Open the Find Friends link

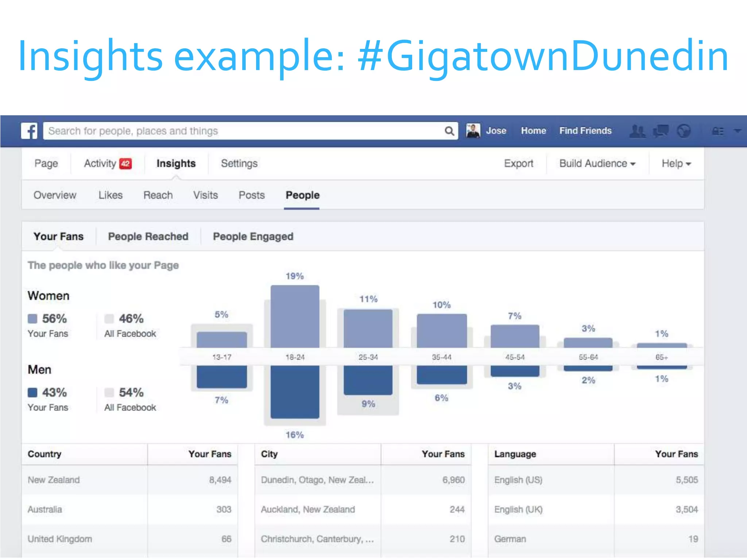coord(585,131)
